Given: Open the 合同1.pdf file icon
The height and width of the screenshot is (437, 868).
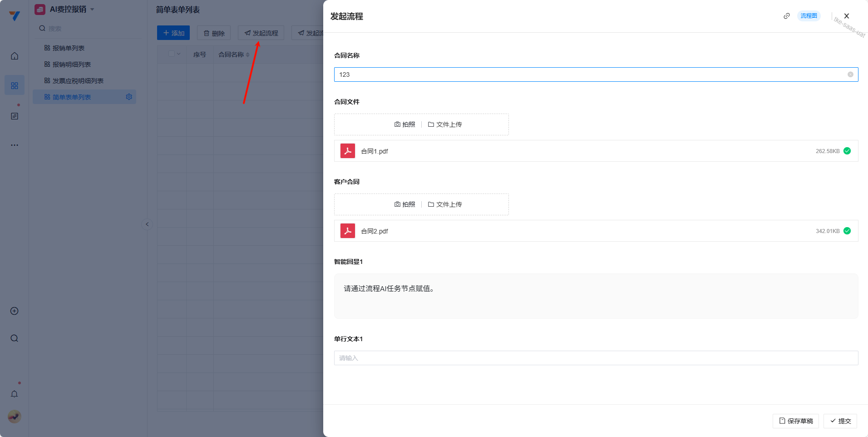Looking at the screenshot, I should (348, 151).
